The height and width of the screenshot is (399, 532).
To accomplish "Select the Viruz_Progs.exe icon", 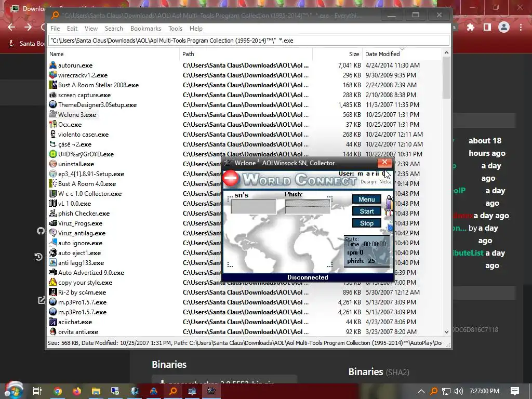I will (x=52, y=223).
